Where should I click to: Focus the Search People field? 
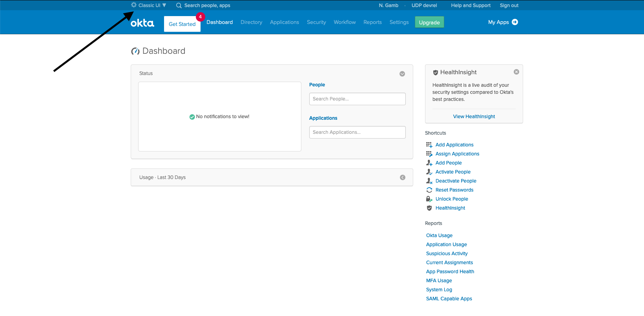point(357,99)
